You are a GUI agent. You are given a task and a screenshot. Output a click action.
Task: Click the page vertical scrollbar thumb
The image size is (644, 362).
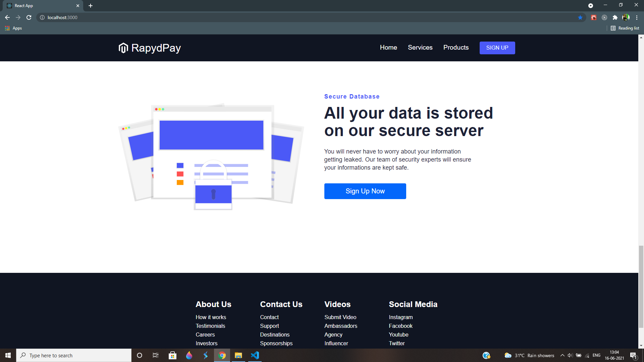click(x=641, y=287)
